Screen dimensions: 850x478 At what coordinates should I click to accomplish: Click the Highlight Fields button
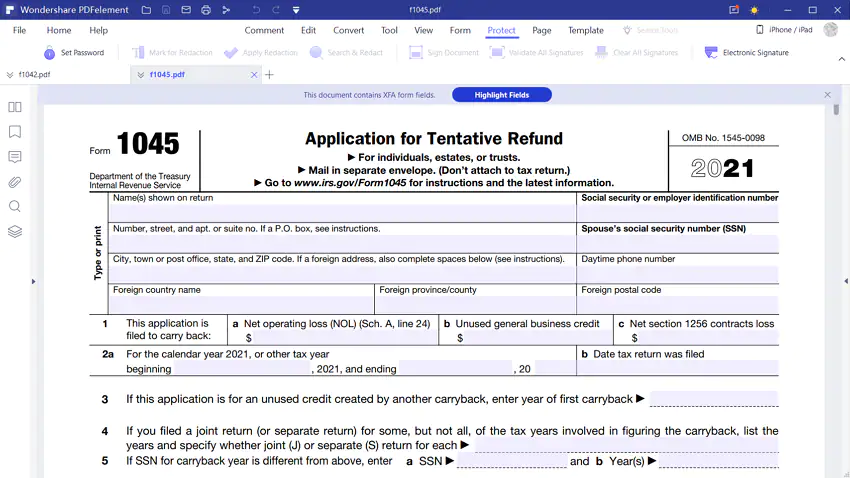tap(501, 95)
